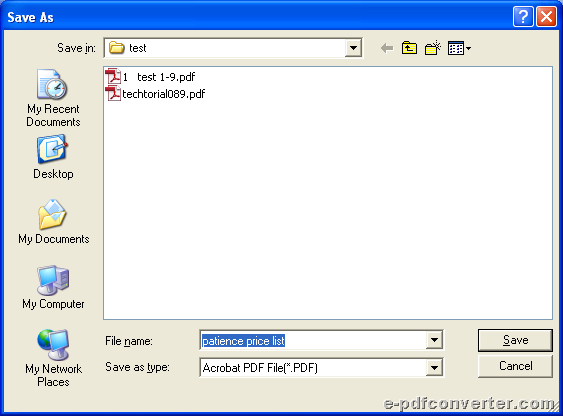Go to Desktop location
The width and height of the screenshot is (563, 416).
[53, 157]
